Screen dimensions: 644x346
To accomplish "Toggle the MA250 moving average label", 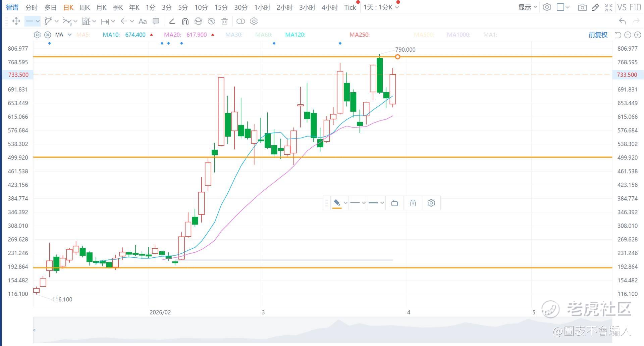I will 360,35.
